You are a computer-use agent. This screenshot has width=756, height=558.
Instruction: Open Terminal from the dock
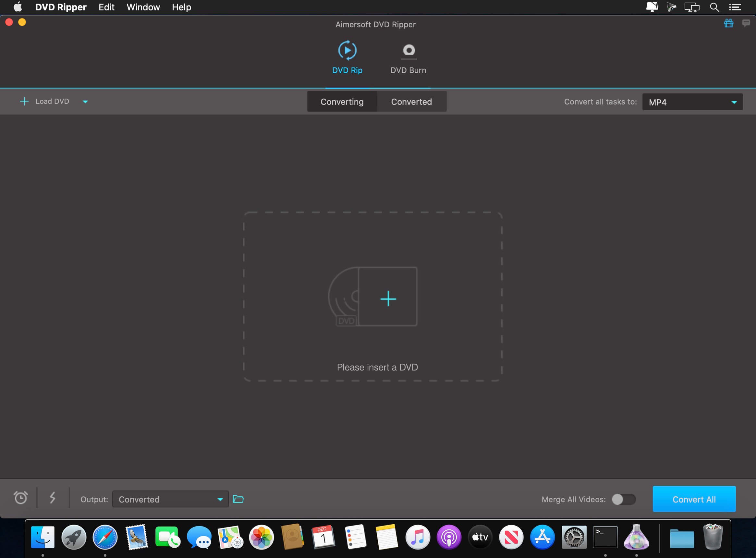pyautogui.click(x=605, y=537)
